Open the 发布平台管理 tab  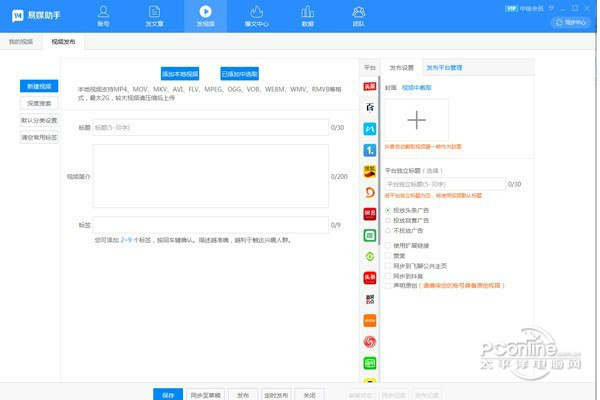444,68
